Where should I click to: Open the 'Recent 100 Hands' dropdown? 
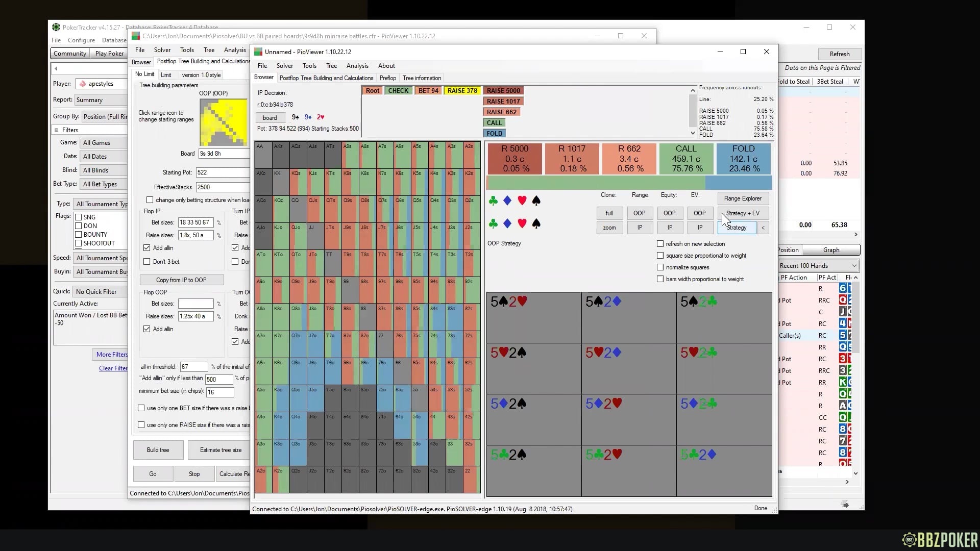click(818, 266)
